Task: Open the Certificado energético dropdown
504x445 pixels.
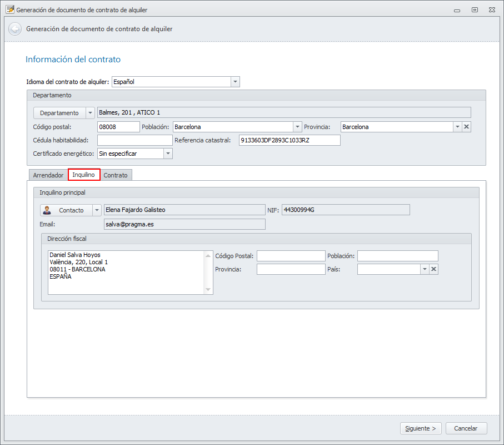Action: (x=168, y=154)
